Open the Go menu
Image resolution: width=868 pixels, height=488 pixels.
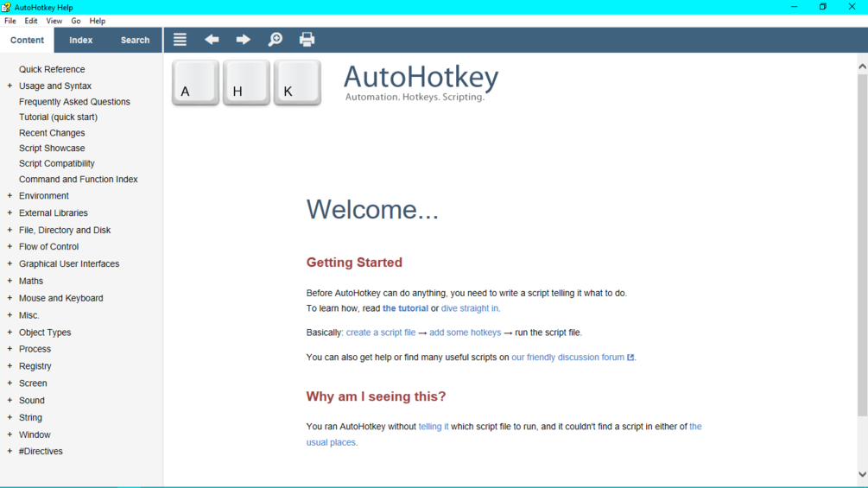pyautogui.click(x=76, y=21)
